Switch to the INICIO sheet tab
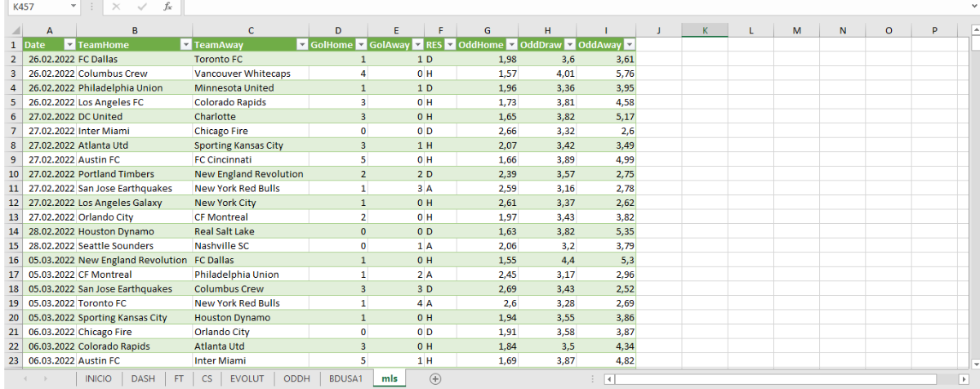 coord(98,379)
